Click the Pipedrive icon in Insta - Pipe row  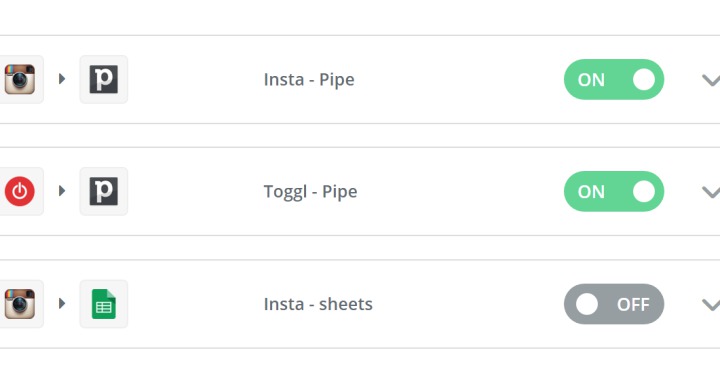[104, 79]
